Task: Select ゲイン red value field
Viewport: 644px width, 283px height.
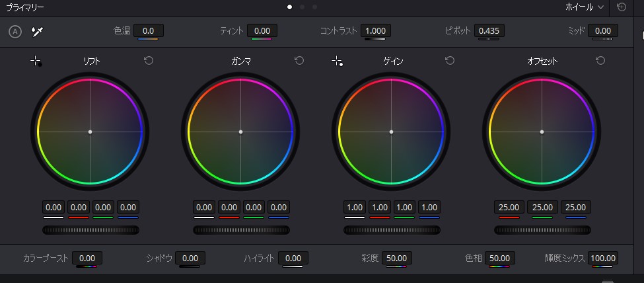Action: pos(380,208)
